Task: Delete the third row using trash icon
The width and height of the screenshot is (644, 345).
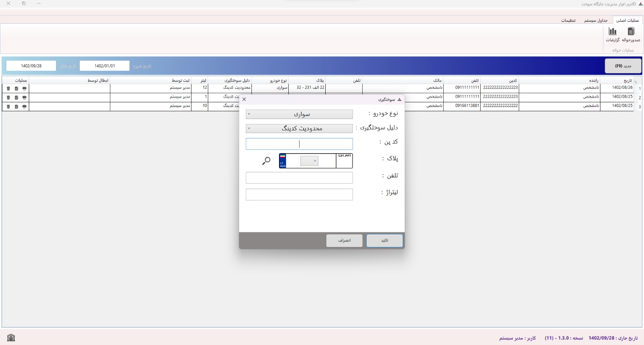Action: 8,107
